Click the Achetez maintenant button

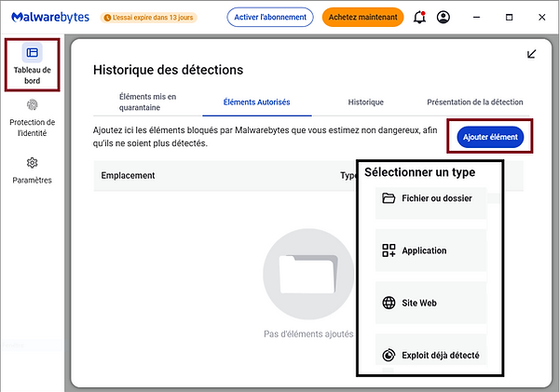pyautogui.click(x=363, y=17)
